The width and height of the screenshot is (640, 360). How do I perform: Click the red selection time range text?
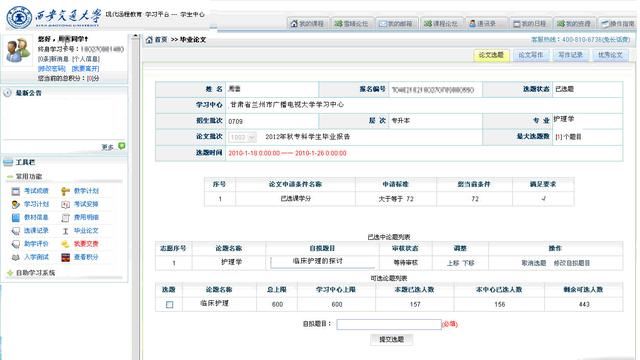pyautogui.click(x=287, y=153)
